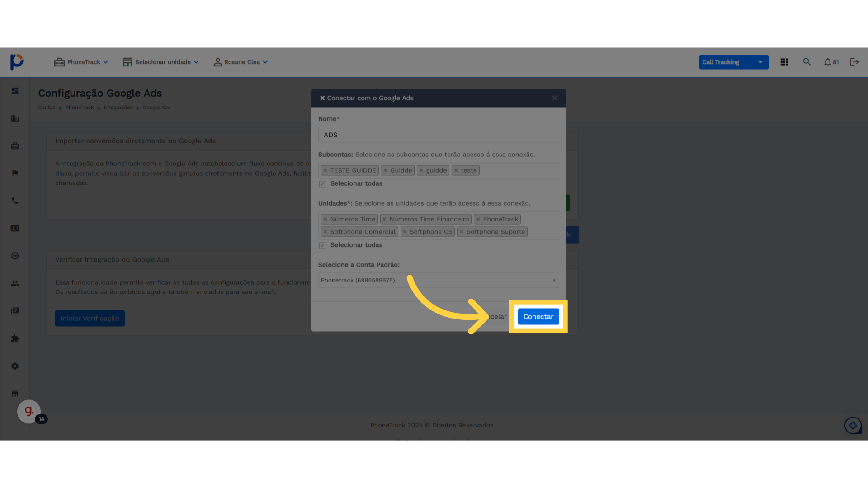Close the Conectar com o Google Ads dialog
The width and height of the screenshot is (868, 488).
[554, 98]
